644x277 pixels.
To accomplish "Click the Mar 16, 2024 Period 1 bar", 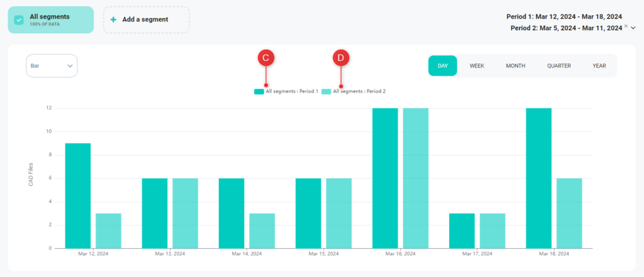I will pos(385,178).
